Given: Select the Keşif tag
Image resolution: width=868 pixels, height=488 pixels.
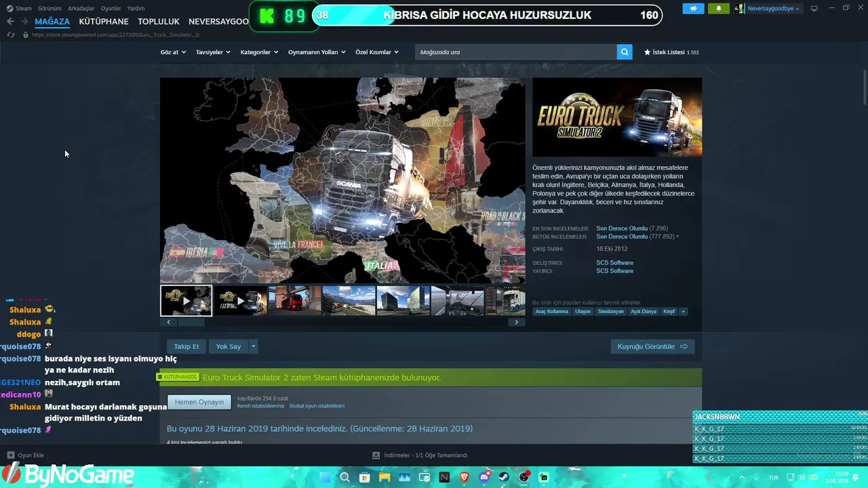Looking at the screenshot, I should pos(669,312).
